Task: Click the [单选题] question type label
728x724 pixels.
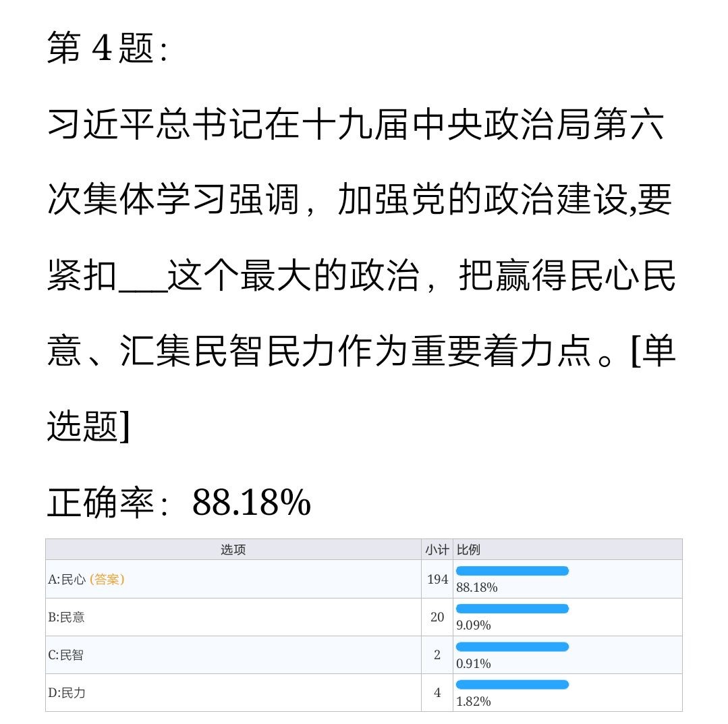Action: (88, 425)
